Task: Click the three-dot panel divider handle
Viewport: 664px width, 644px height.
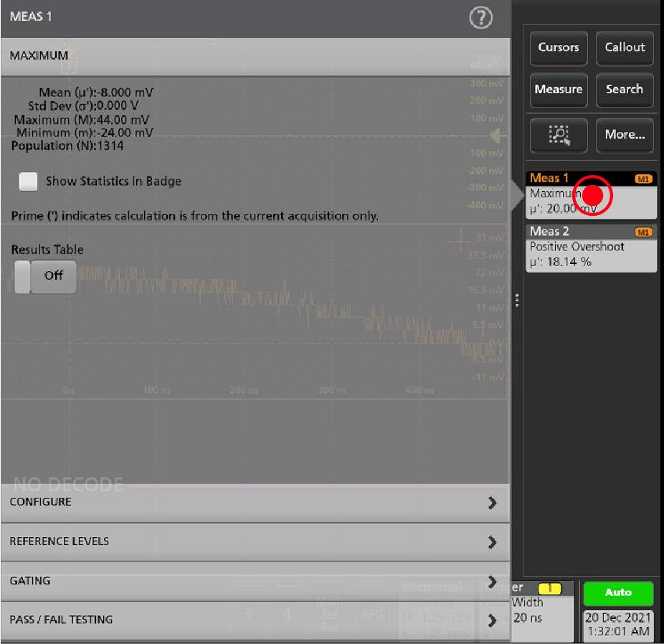Action: click(517, 301)
